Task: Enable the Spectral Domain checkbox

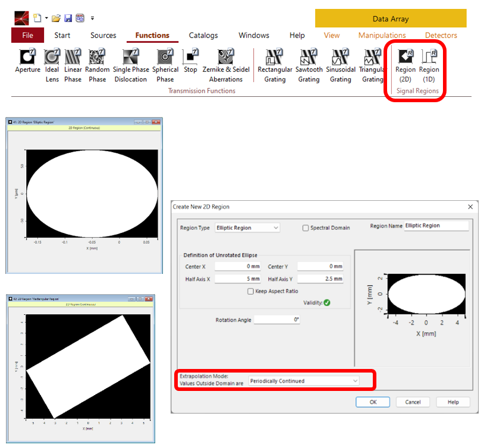Action: click(306, 228)
